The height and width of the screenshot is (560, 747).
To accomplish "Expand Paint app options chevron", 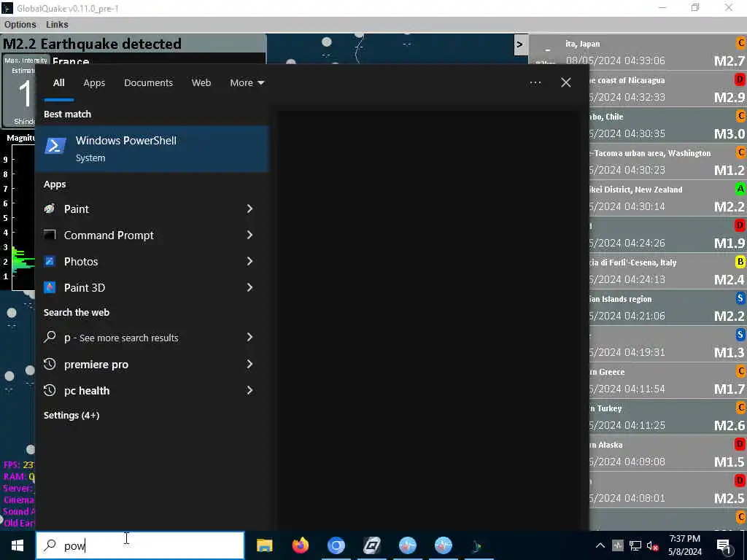I will [x=249, y=209].
